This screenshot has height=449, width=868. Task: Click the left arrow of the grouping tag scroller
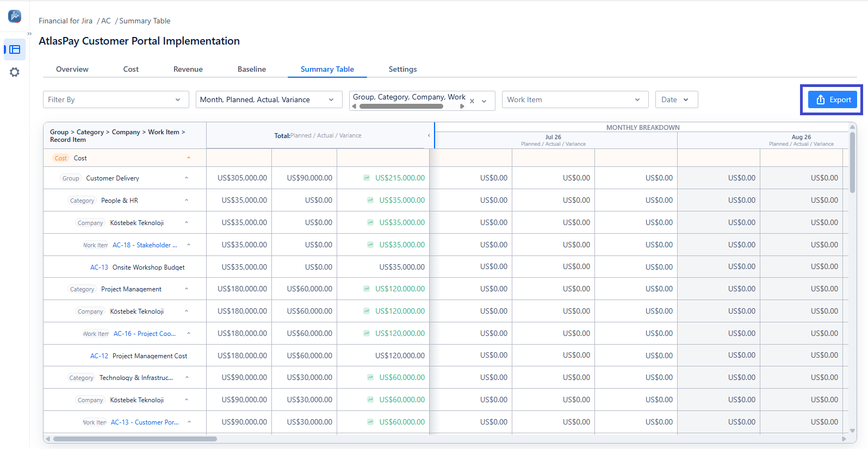coord(354,107)
